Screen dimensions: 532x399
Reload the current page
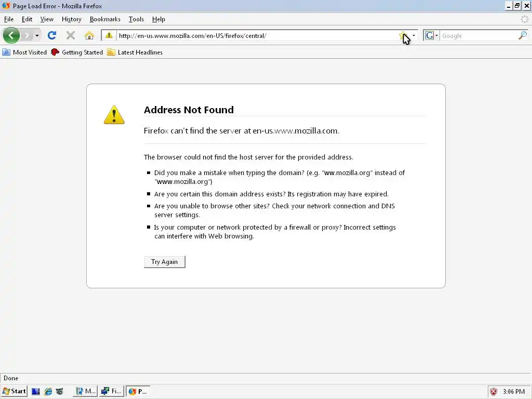(51, 35)
